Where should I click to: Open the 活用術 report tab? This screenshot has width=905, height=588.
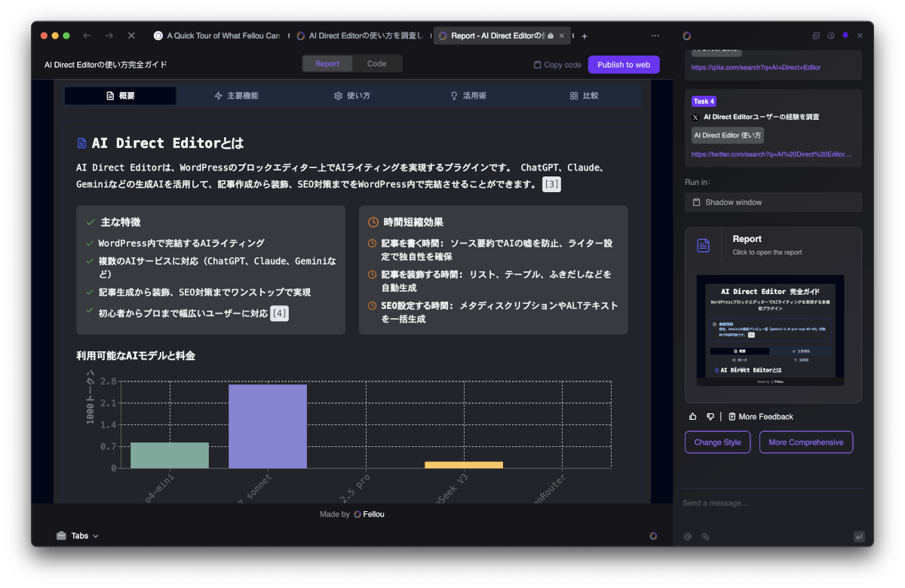[x=468, y=96]
